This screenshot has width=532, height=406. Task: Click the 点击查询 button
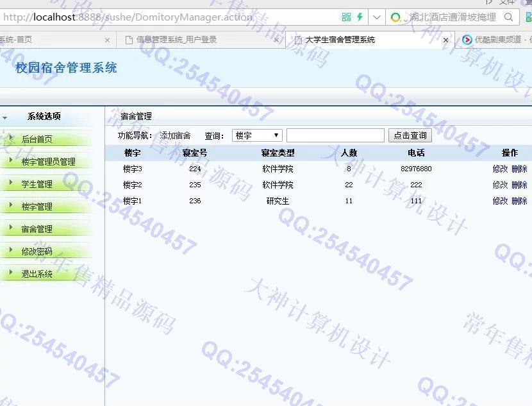410,135
